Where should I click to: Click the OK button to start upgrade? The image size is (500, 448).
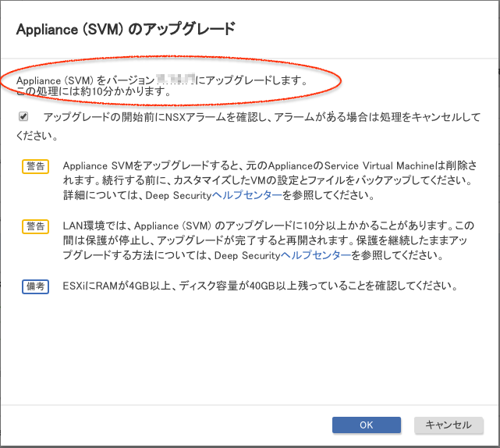366,425
